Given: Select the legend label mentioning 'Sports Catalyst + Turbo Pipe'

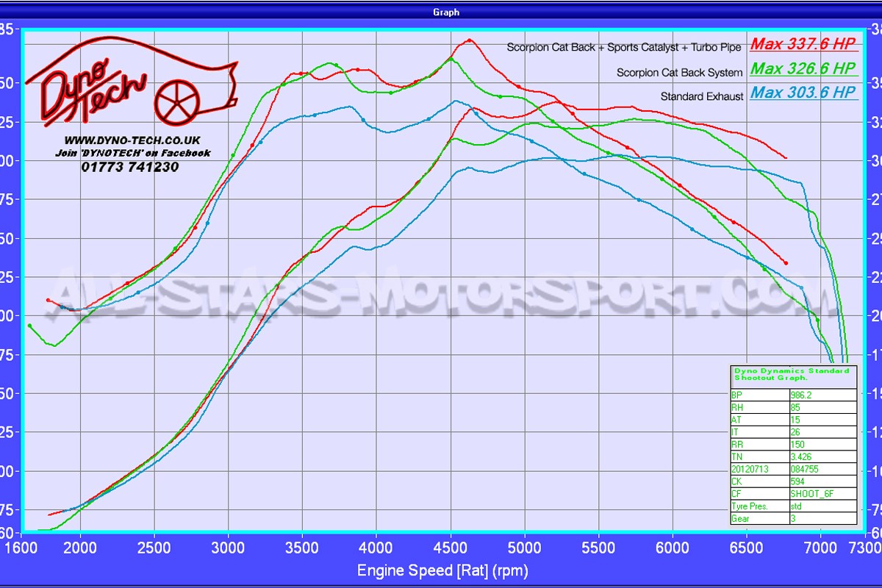Looking at the screenshot, I should (625, 47).
